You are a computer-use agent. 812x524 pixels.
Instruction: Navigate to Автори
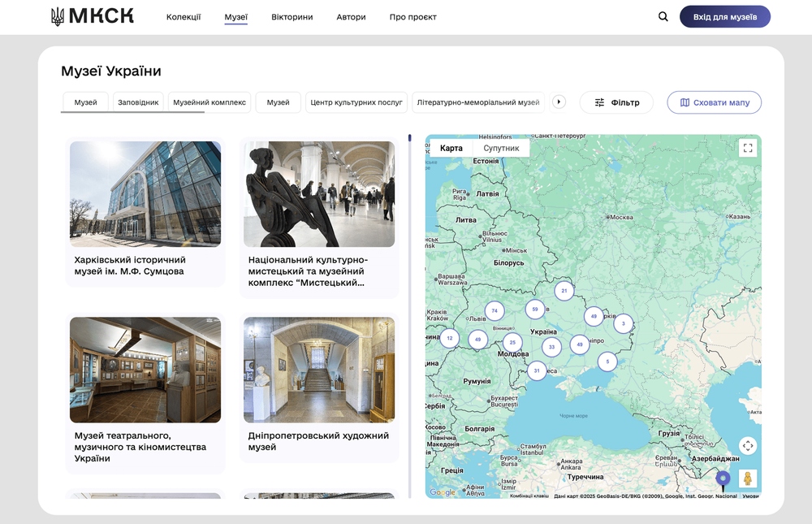pyautogui.click(x=351, y=17)
